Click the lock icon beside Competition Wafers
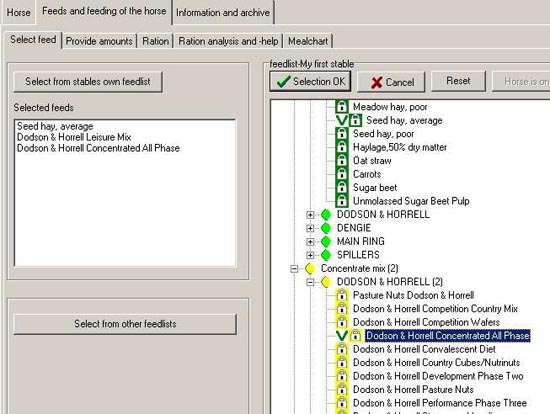 coord(341,322)
